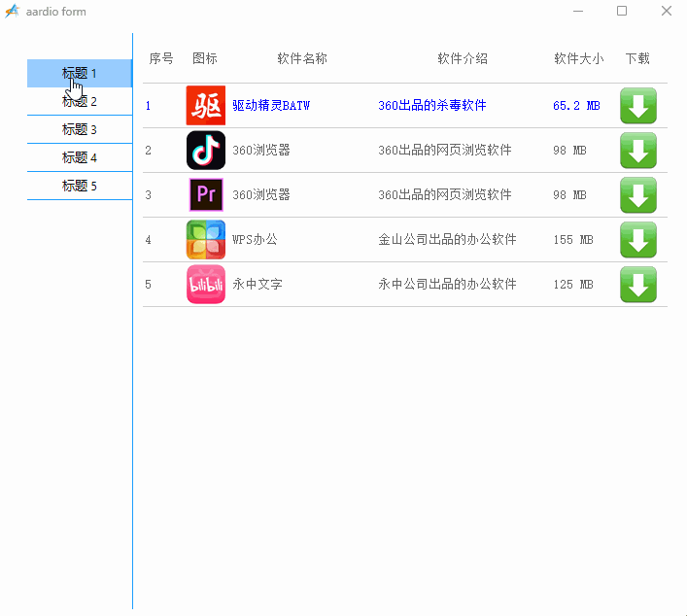687x616 pixels.
Task: Click 360出品的网页浏览软件 in row 3
Action: click(x=445, y=195)
